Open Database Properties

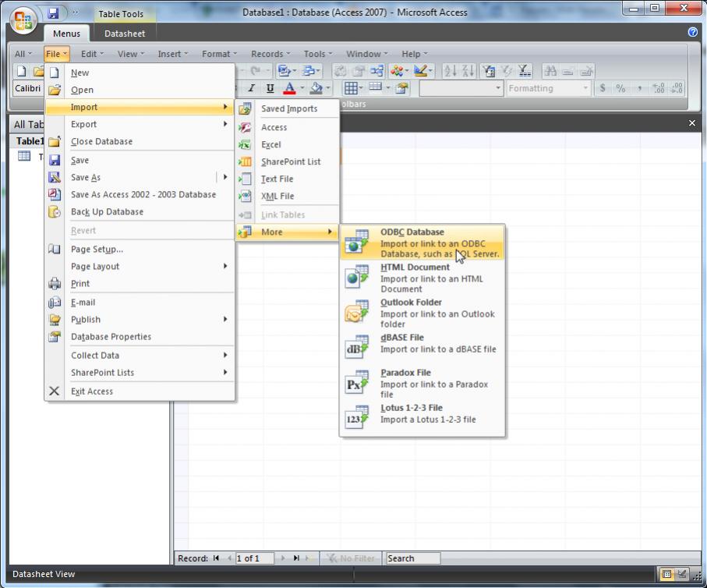[140, 337]
